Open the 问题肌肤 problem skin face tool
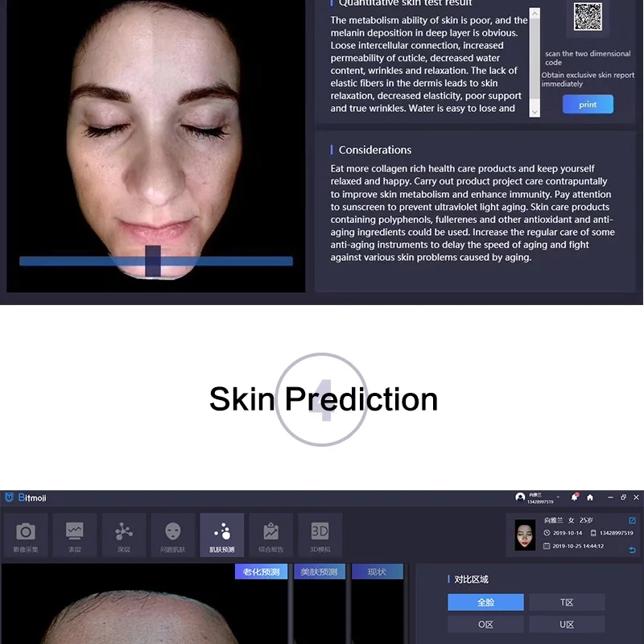Image resolution: width=644 pixels, height=644 pixels. 172,535
